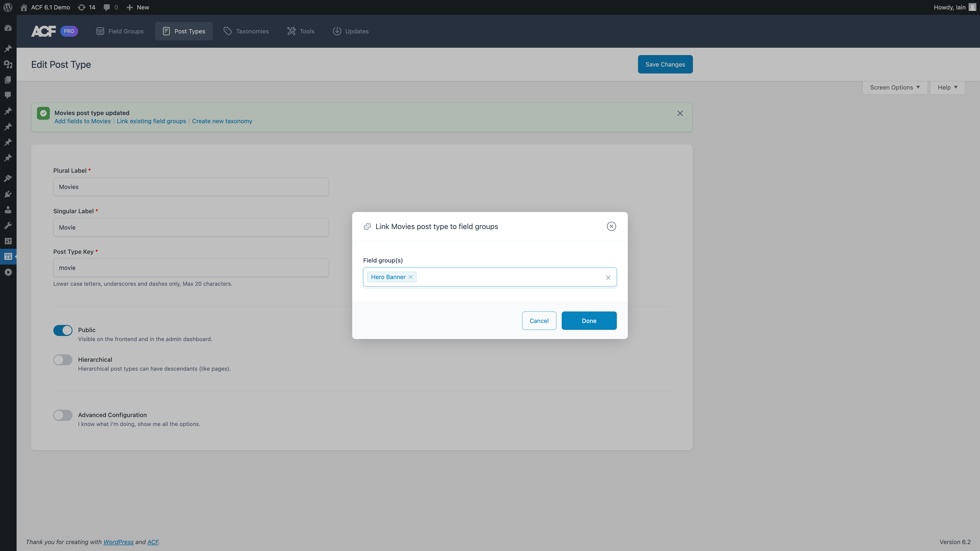Click the Users sidebar icon

[8, 209]
